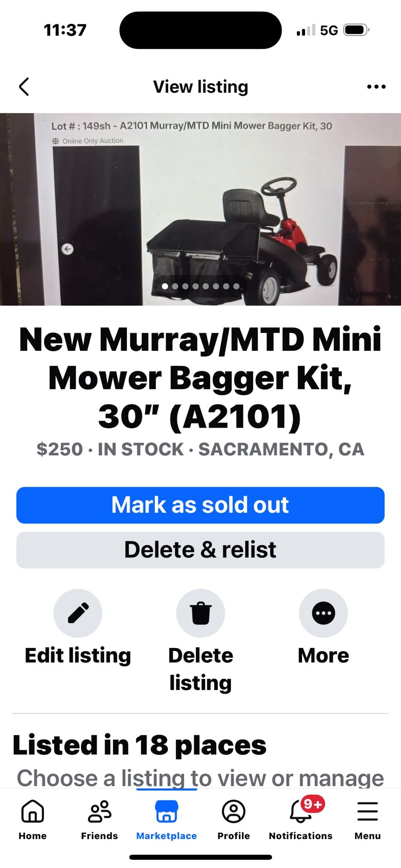Select the last photo carousel dot

point(236,286)
